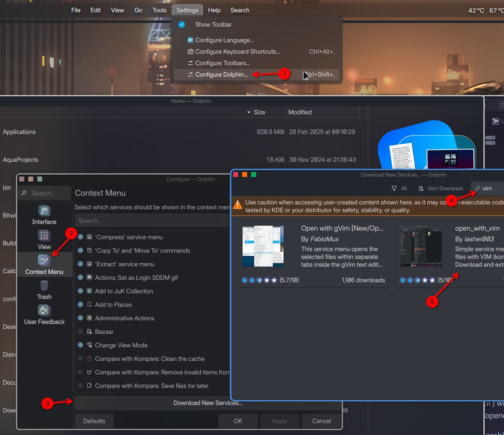Viewport: 504px width, 435px height.
Task: Open the Search menu
Action: 240,10
